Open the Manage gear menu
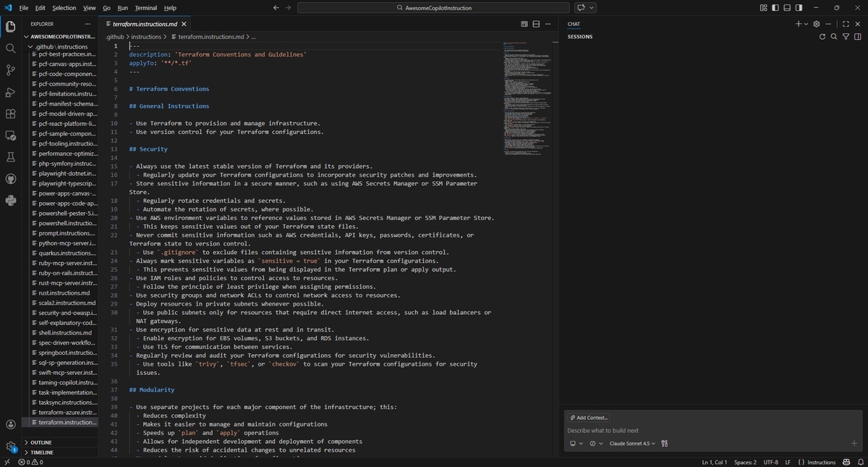Viewport: 868px width, 467px height. (10, 446)
